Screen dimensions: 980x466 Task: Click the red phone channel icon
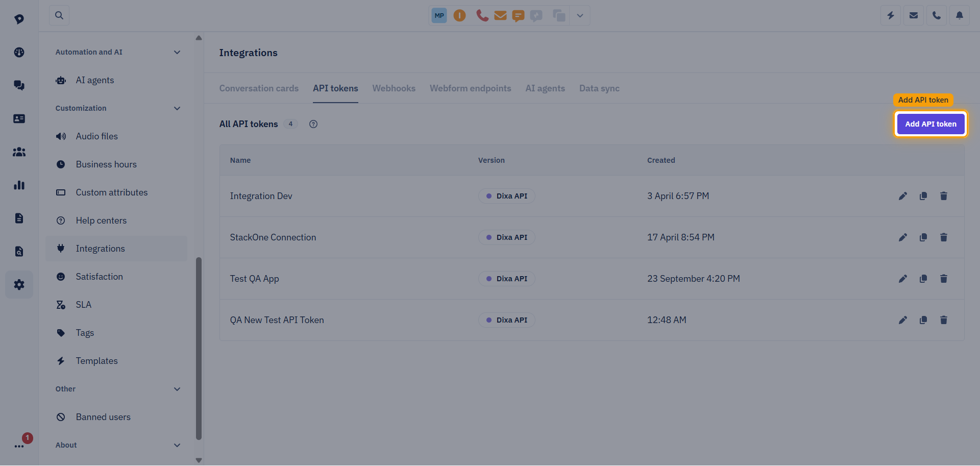pos(482,15)
